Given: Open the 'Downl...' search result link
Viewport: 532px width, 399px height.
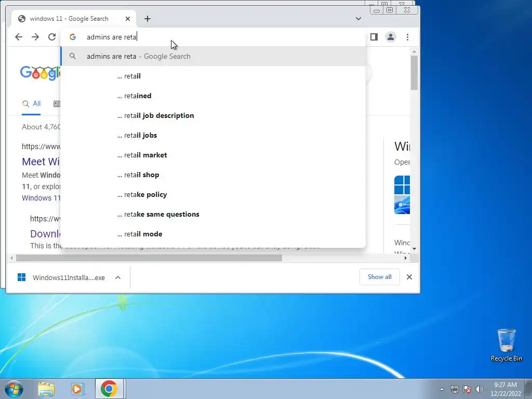Looking at the screenshot, I should click(x=45, y=234).
